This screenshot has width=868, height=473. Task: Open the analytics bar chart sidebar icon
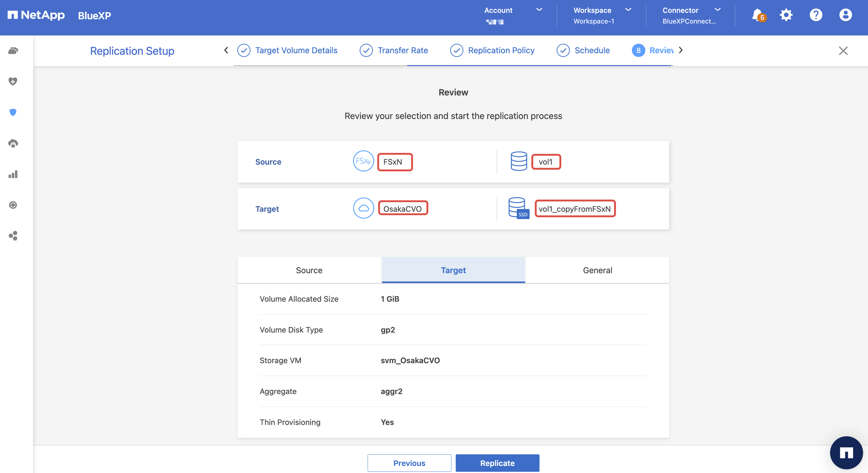coord(13,174)
